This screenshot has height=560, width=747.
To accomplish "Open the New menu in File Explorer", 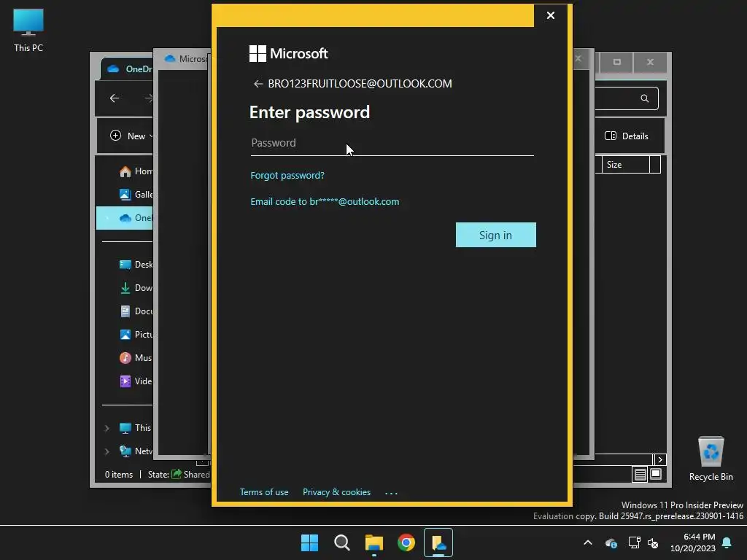I will click(x=131, y=136).
